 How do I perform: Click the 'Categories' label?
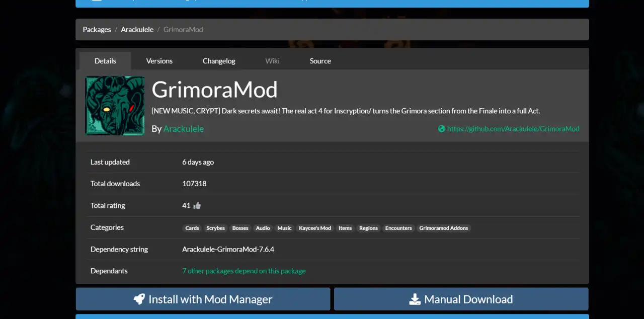pyautogui.click(x=107, y=227)
